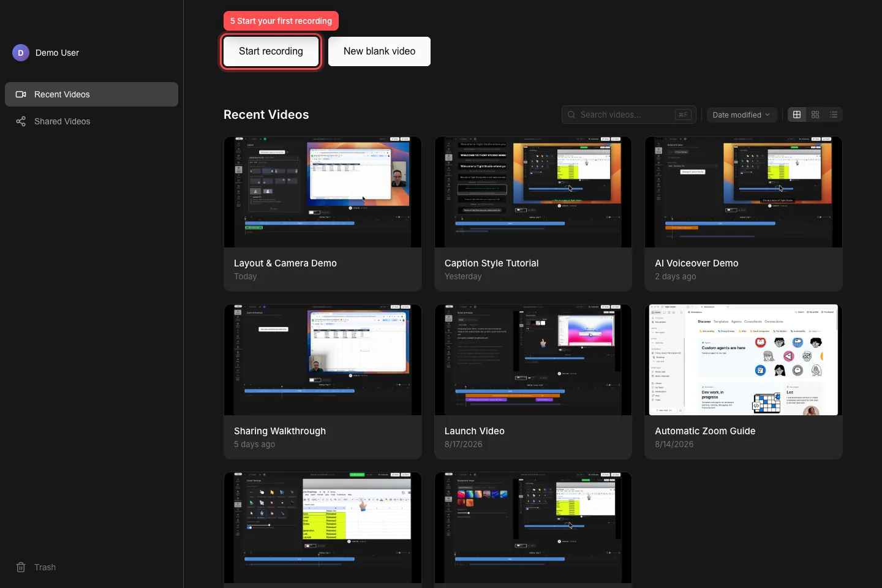The height and width of the screenshot is (588, 882).
Task: Click the "Sharing Walkthrough" title
Action: tap(280, 431)
